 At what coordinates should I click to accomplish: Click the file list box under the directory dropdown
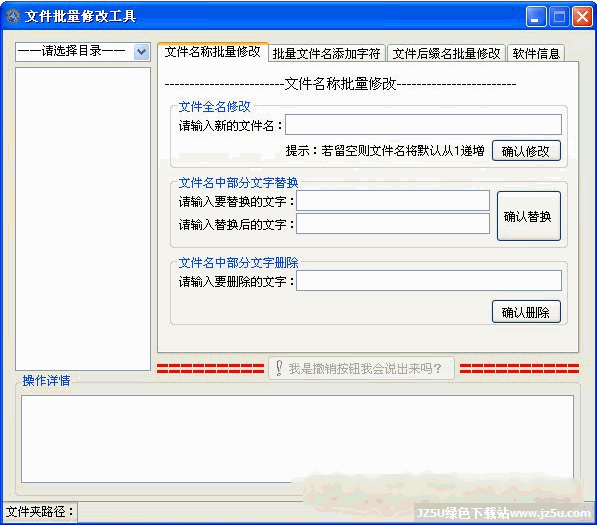pos(83,219)
